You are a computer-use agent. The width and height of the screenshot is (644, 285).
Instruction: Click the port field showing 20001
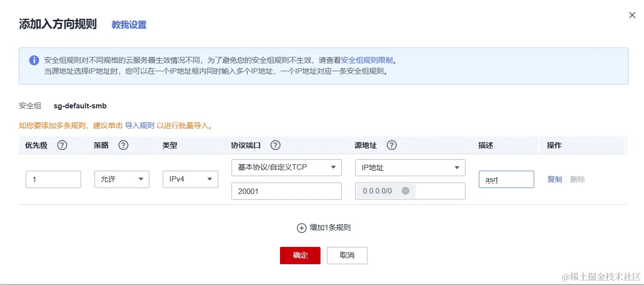(286, 191)
